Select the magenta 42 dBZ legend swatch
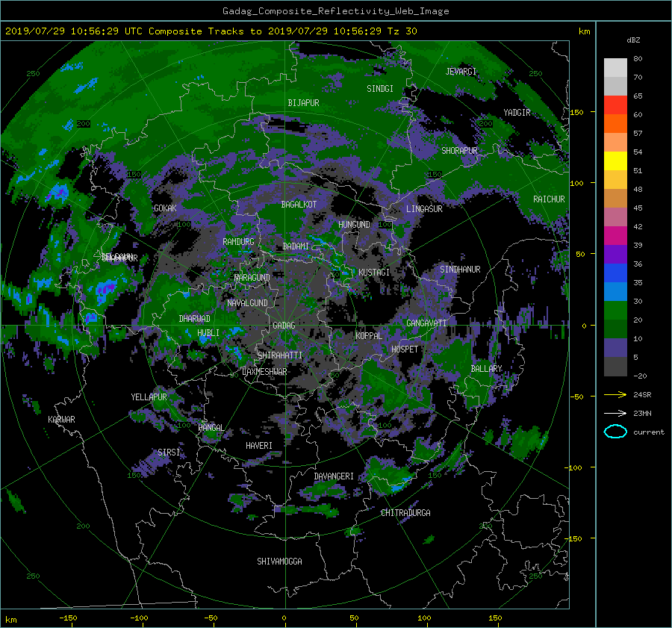This screenshot has height=628, width=672. pos(615,235)
